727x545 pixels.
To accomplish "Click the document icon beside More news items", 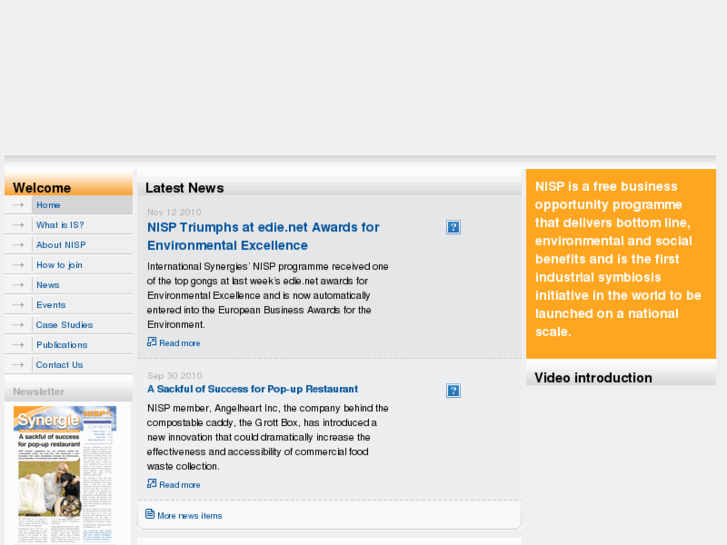I will coord(150,514).
